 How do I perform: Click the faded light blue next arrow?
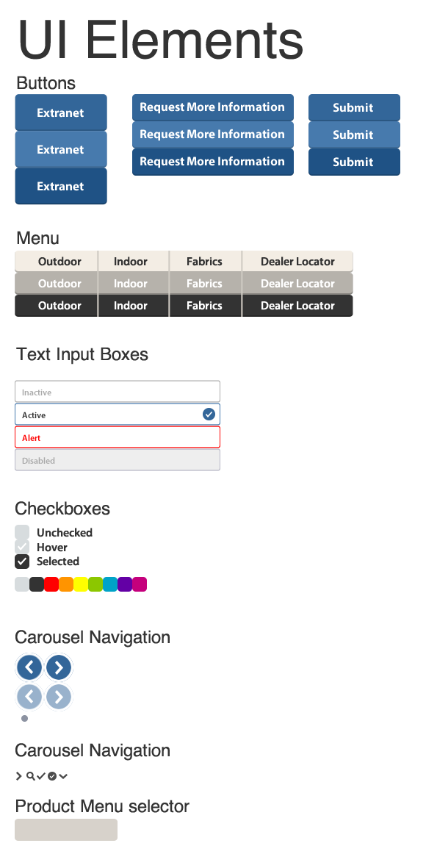[59, 697]
